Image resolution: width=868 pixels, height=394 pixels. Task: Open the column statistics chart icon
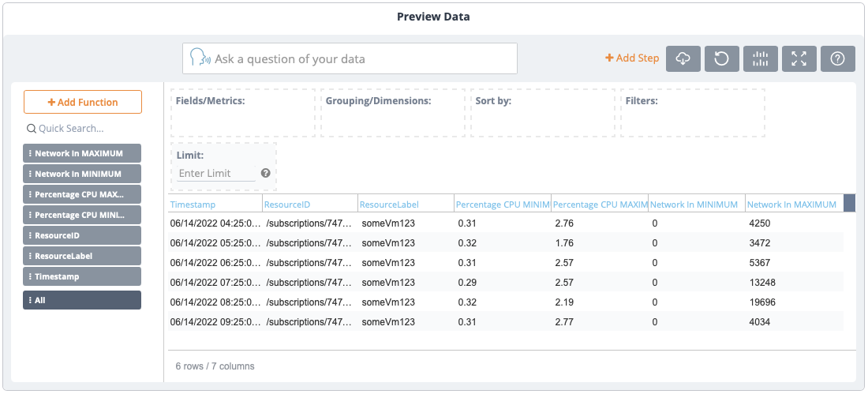[x=760, y=58]
